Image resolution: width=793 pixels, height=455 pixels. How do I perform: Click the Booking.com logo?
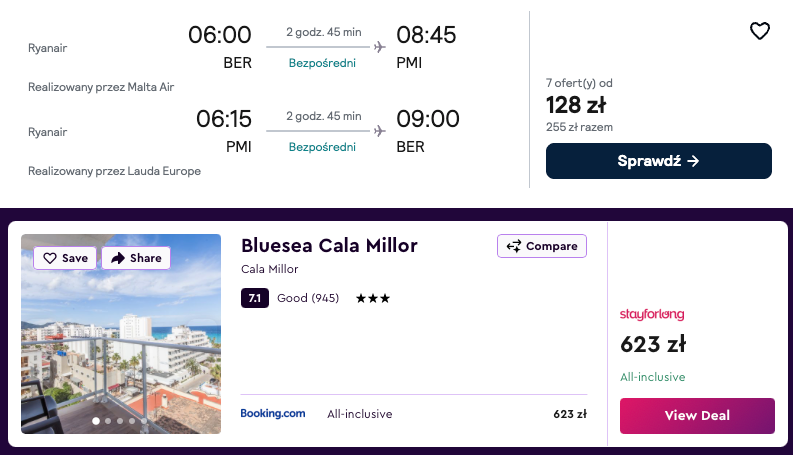(x=273, y=414)
